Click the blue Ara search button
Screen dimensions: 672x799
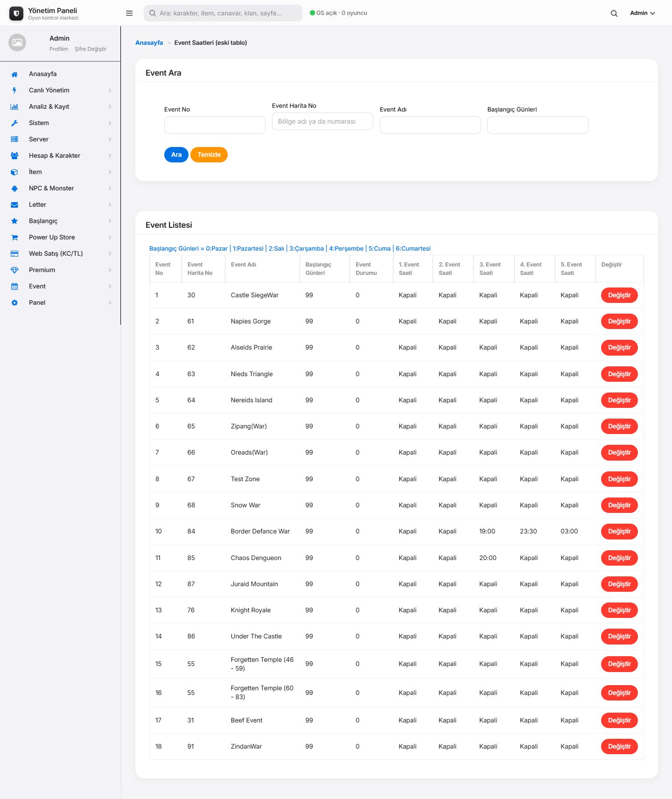pos(176,154)
